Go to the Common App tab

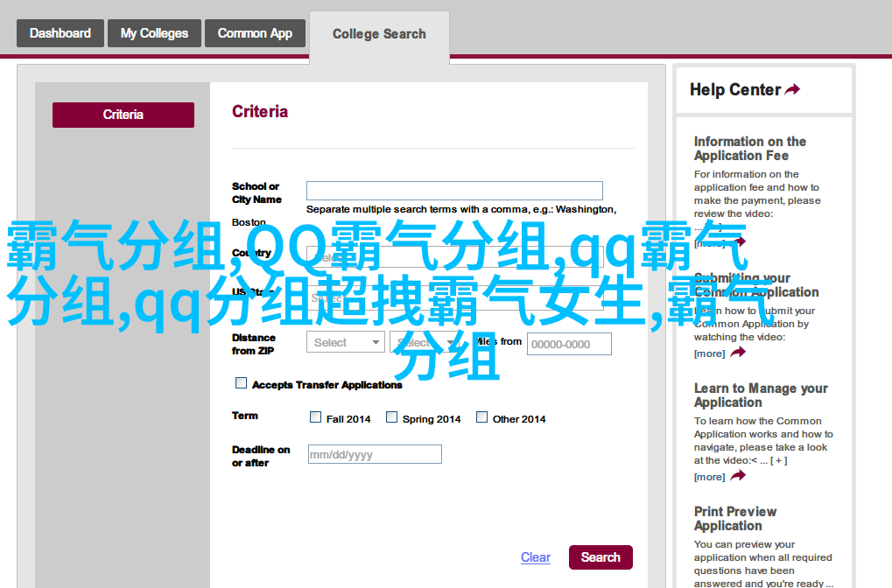255,33
